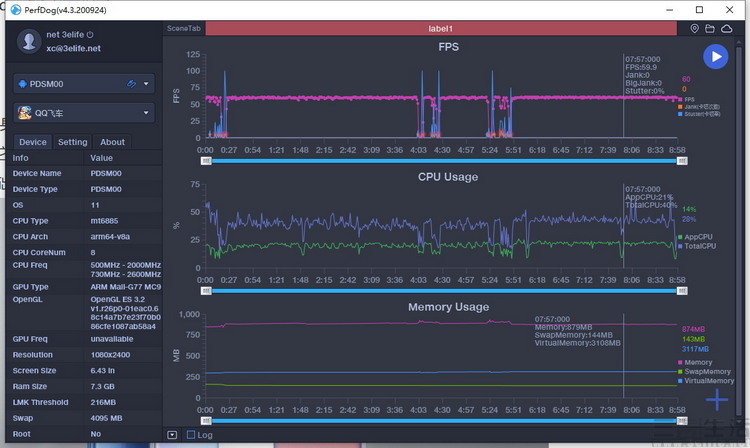This screenshot has width=750, height=448.
Task: Select the Swap value 4095 MB
Action: [x=106, y=418]
